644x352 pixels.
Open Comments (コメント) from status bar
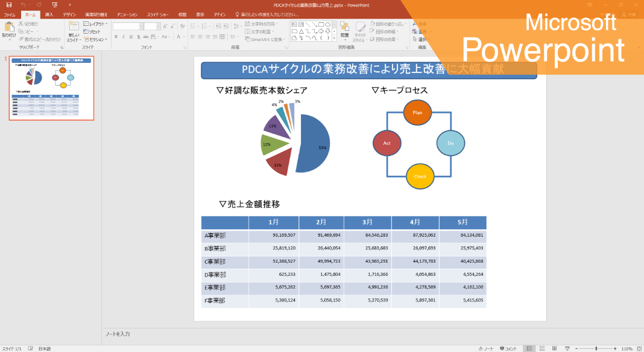(508, 348)
